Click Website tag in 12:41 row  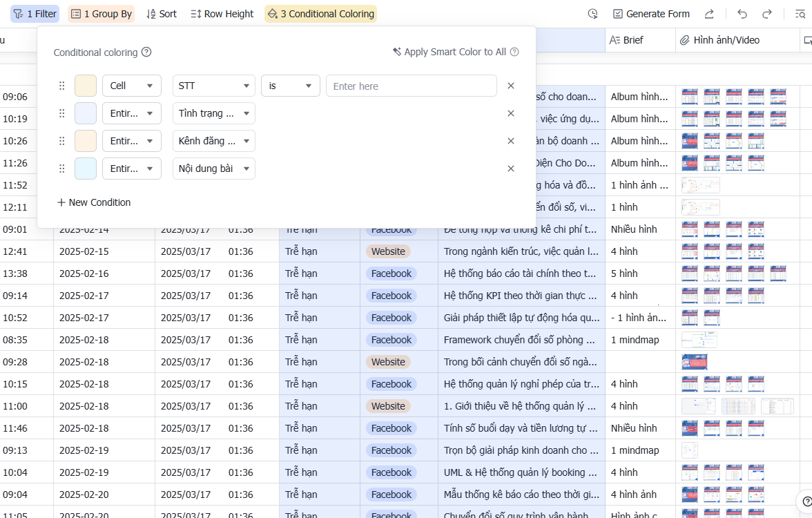388,251
